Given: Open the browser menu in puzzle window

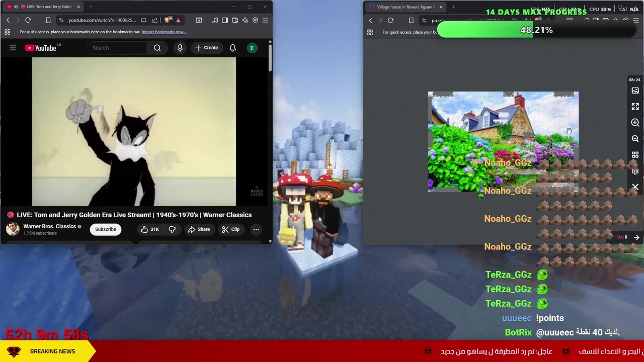Looking at the screenshot, I should (x=636, y=21).
